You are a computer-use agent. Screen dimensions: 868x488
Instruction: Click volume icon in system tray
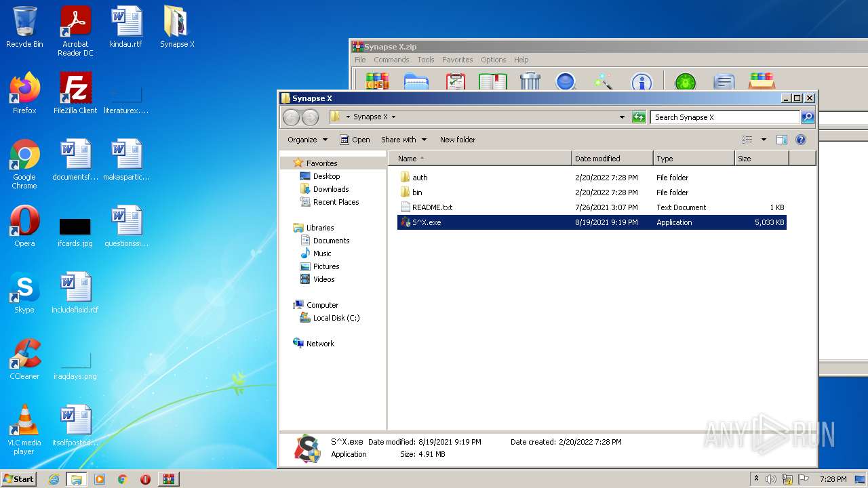tap(770, 479)
